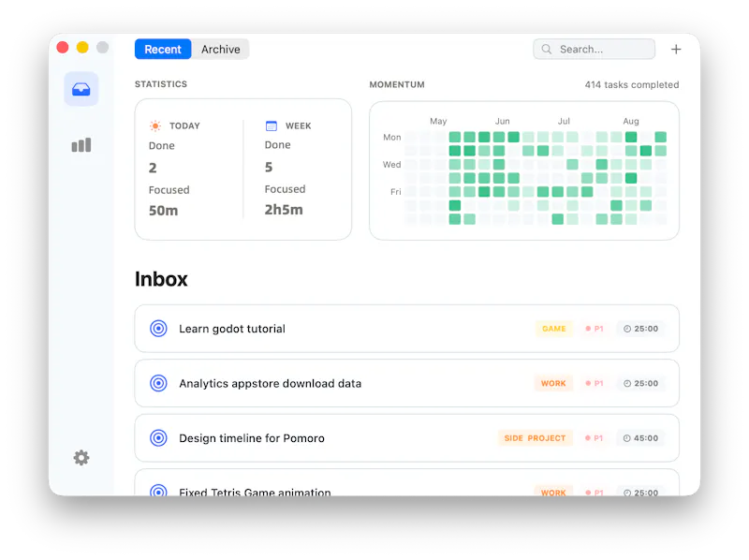Click the MOMENTUM section label
The width and height of the screenshot is (749, 560).
[397, 84]
